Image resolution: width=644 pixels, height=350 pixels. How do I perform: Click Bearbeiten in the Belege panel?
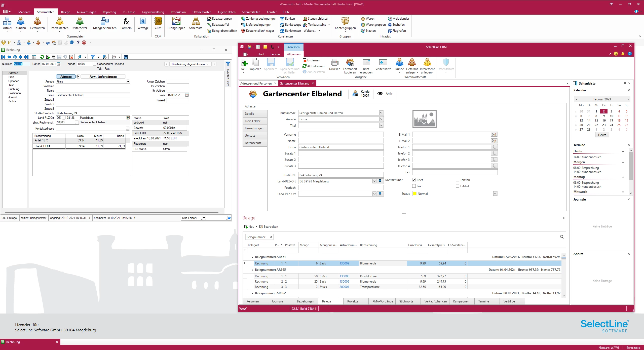[x=269, y=226]
